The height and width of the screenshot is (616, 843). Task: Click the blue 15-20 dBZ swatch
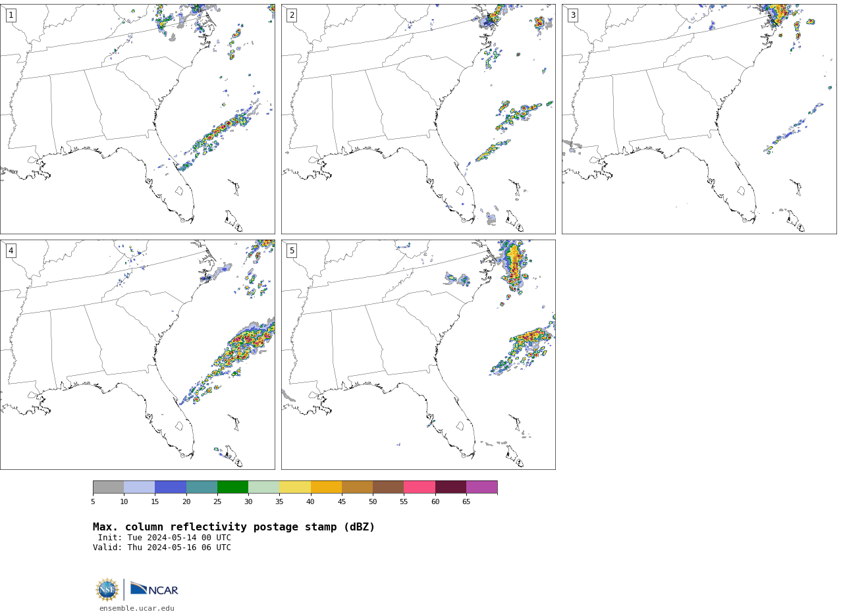click(171, 487)
